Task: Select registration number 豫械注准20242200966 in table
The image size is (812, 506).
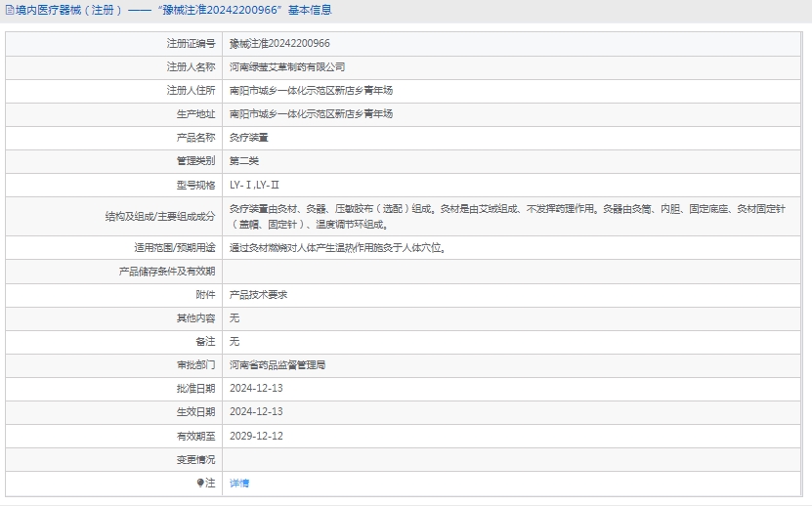Action: tap(279, 44)
